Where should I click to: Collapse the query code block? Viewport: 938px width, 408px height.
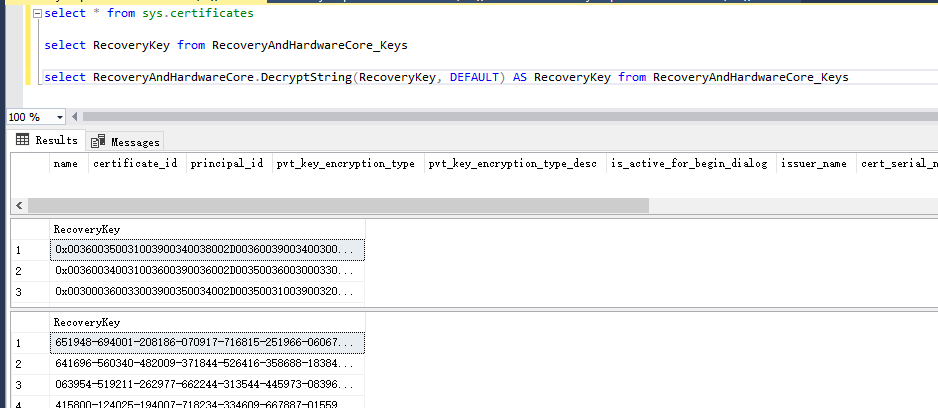point(37,13)
